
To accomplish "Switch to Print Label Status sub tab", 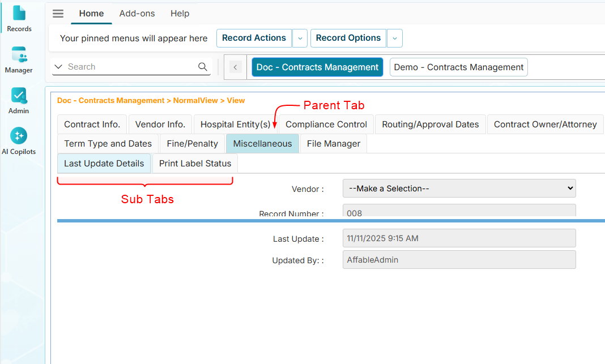I will (x=195, y=164).
